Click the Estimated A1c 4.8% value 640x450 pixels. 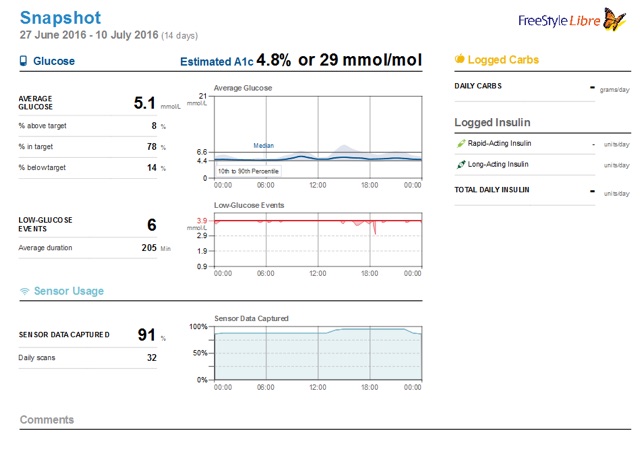pyautogui.click(x=273, y=60)
